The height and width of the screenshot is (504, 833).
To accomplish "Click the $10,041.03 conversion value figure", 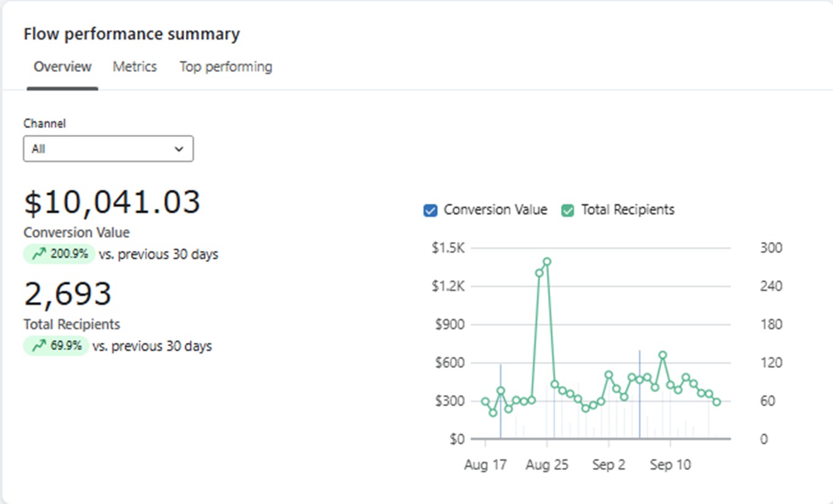I will point(112,202).
